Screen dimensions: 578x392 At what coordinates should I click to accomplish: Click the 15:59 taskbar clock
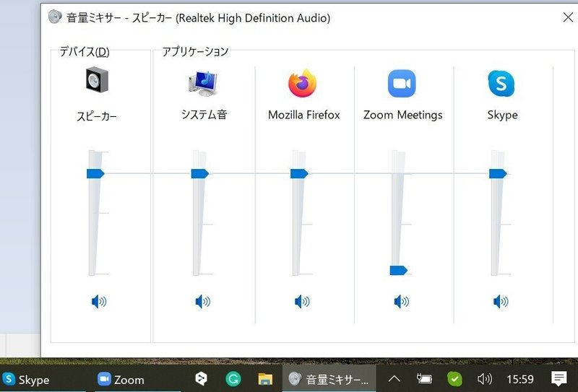click(x=519, y=379)
